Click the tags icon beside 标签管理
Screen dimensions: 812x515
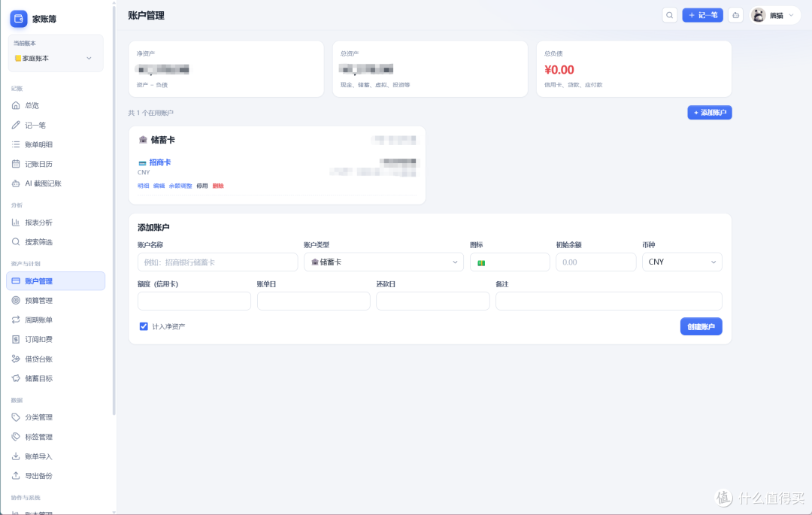click(16, 437)
